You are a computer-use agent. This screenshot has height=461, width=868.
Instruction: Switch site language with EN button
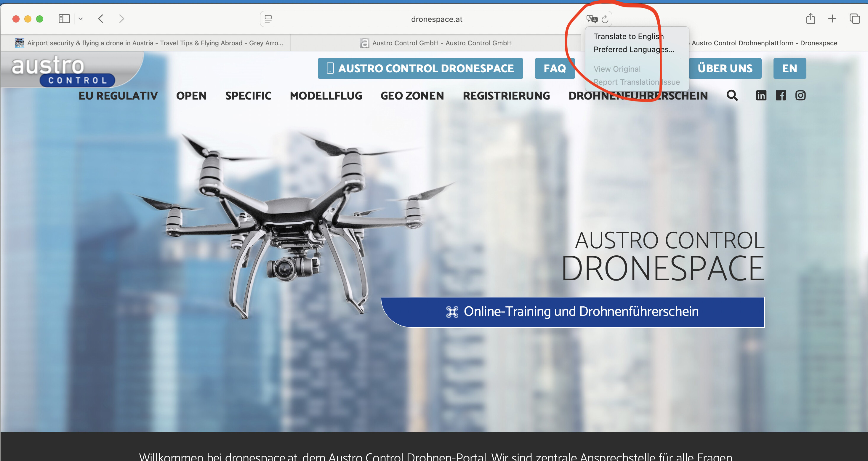coord(789,68)
